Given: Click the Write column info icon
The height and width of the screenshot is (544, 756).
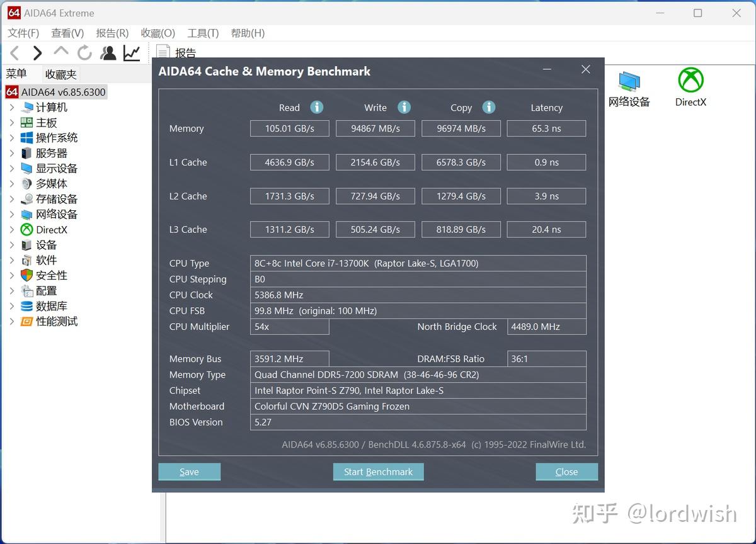Looking at the screenshot, I should coord(404,107).
